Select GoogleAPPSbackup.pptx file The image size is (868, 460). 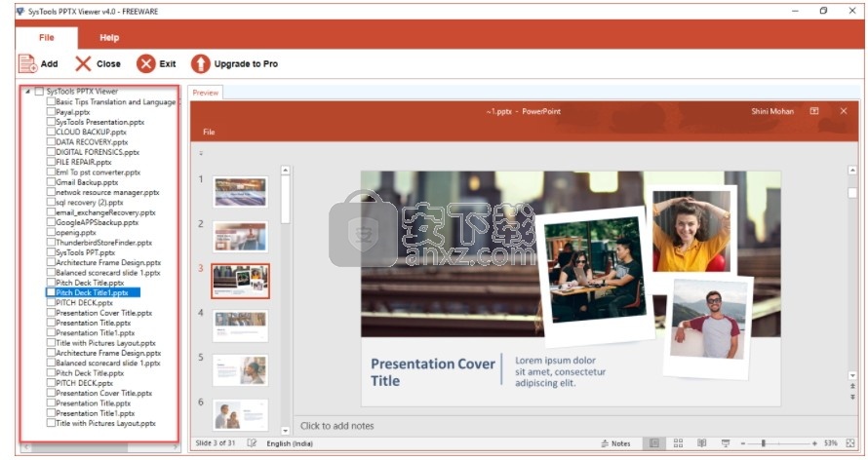point(98,222)
